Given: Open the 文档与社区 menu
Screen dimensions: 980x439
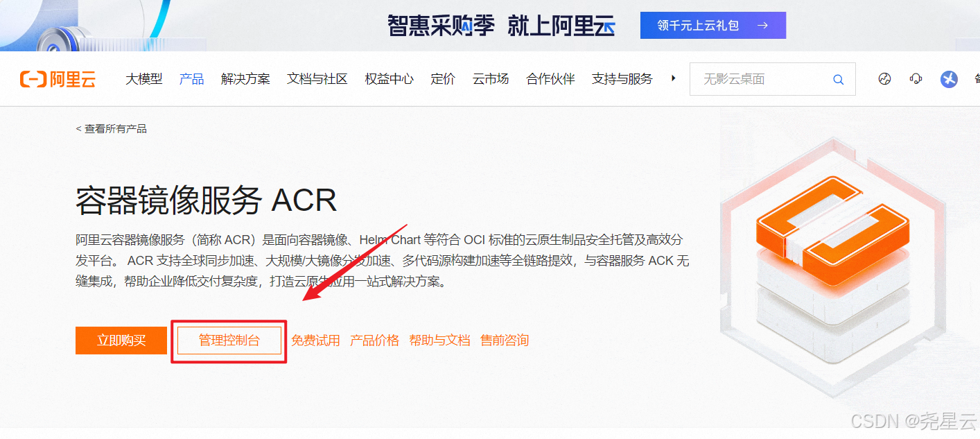Looking at the screenshot, I should point(317,79).
